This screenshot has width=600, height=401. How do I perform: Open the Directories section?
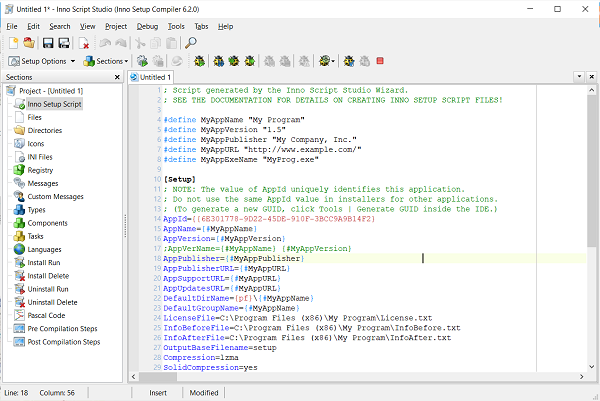44,130
